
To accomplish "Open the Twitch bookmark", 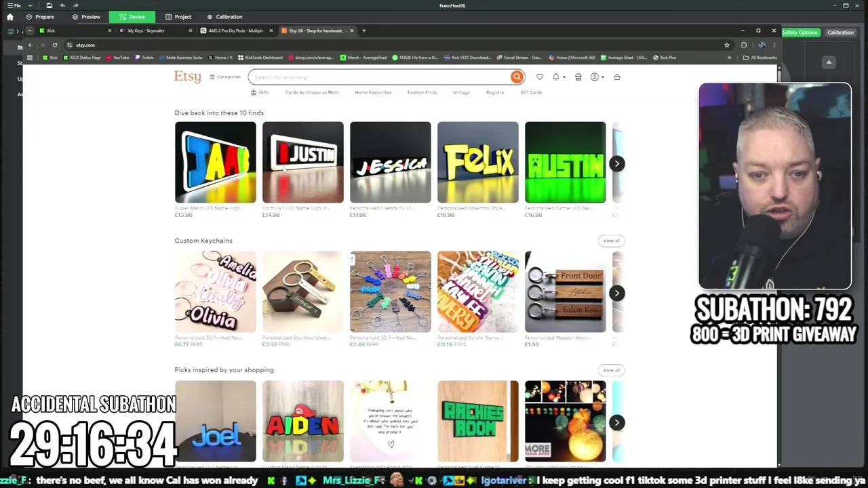I will (144, 58).
